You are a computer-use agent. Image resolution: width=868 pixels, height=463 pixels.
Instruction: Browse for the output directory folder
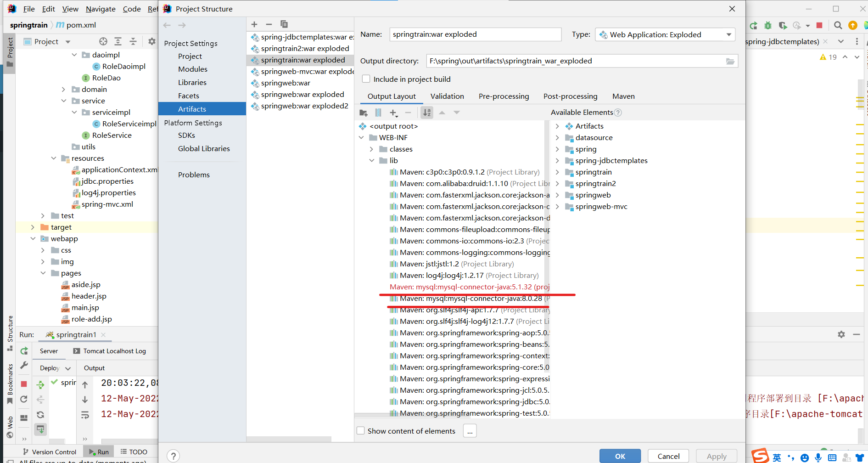730,61
